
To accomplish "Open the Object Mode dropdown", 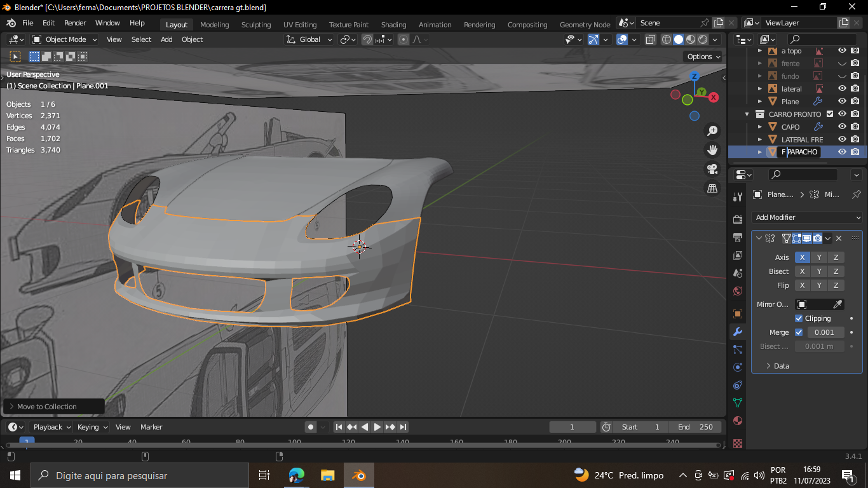I will [65, 39].
